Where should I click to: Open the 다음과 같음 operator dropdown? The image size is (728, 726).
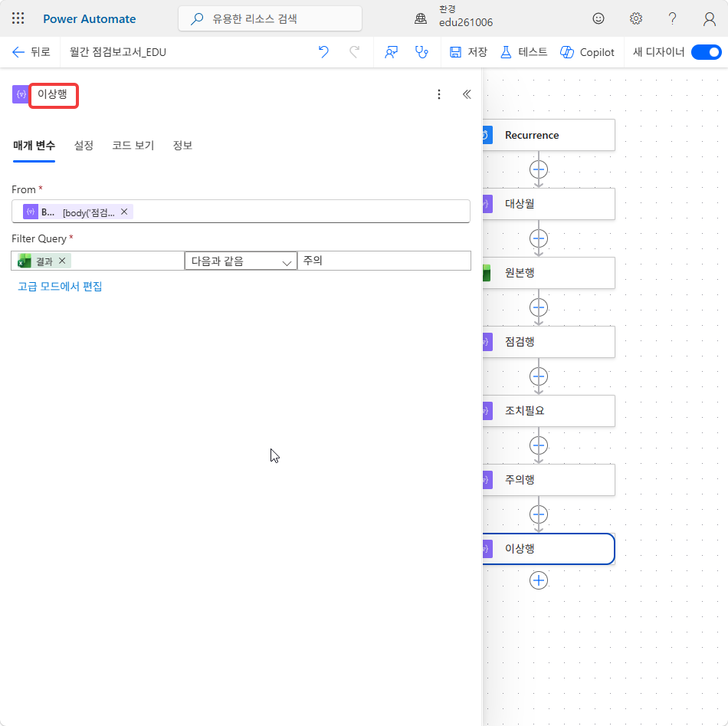(241, 261)
